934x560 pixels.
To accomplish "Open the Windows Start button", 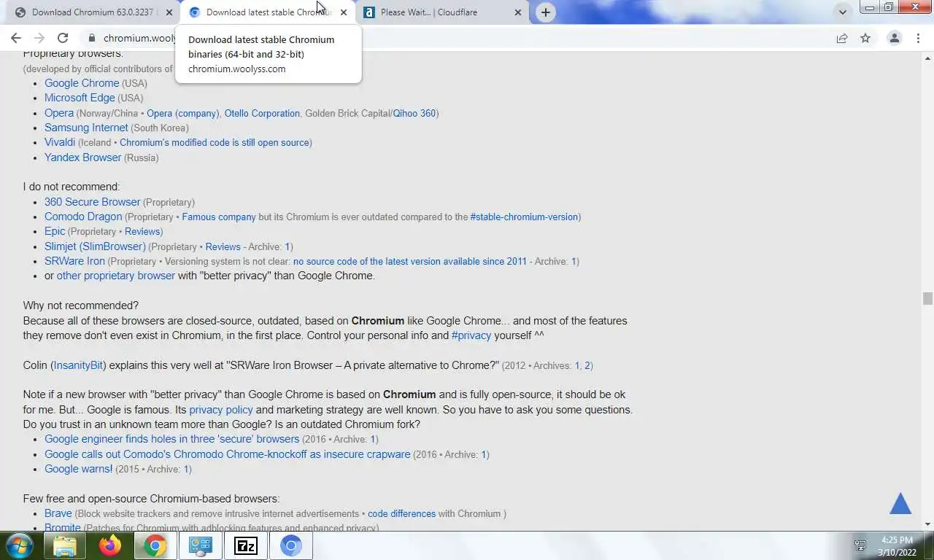I will coord(19,545).
